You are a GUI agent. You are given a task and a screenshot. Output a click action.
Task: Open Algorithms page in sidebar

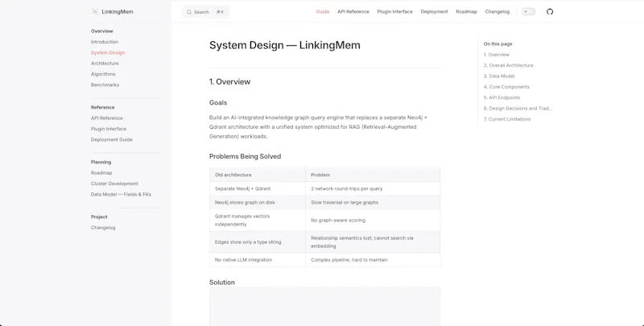tap(103, 74)
